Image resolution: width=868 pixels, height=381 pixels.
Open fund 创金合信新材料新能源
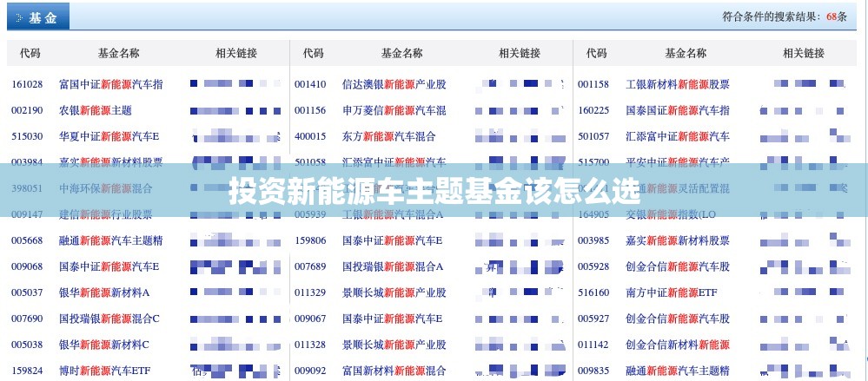coord(678,345)
